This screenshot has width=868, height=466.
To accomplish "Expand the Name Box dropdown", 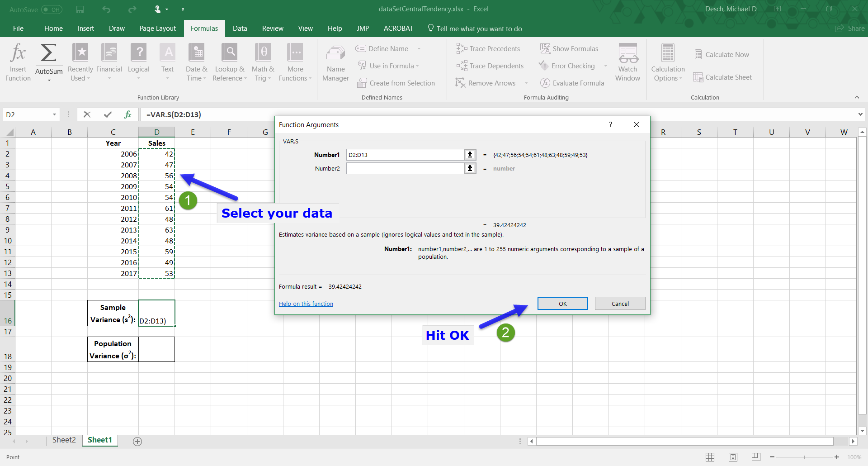I will point(54,115).
